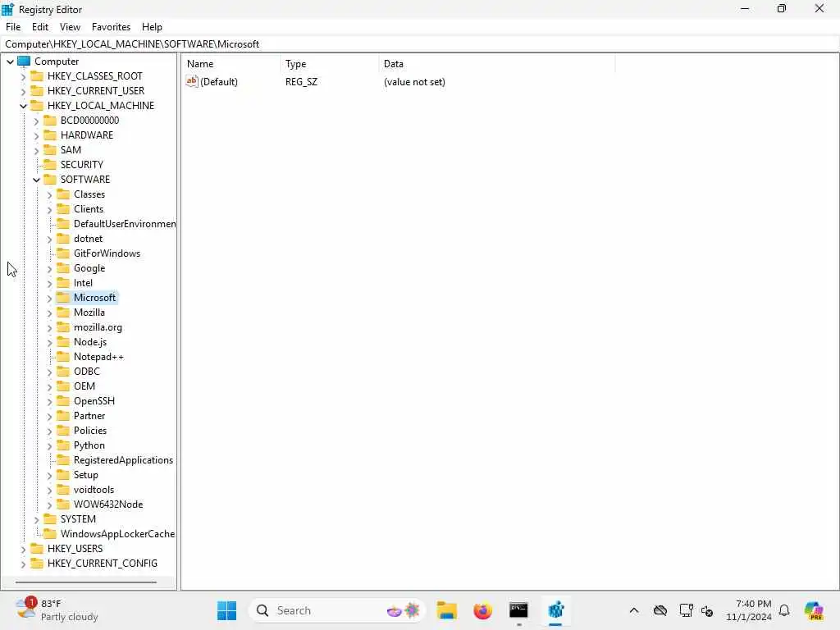Select the Clients key
The width and height of the screenshot is (840, 630).
[89, 209]
